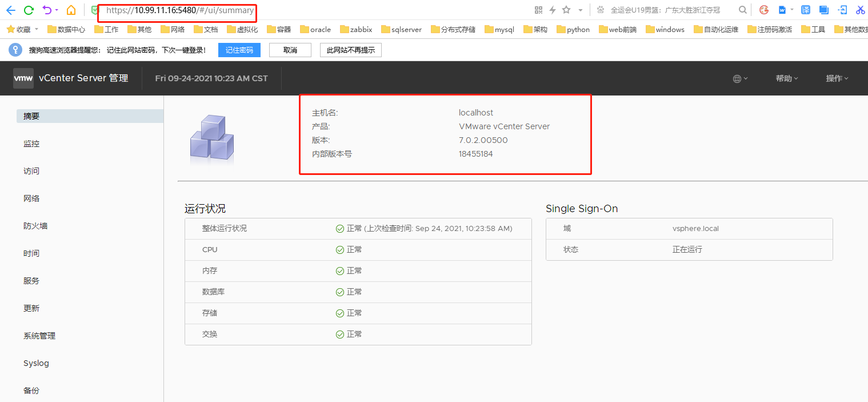This screenshot has width=868, height=402.
Task: Open the language globe dropdown
Action: 740,79
